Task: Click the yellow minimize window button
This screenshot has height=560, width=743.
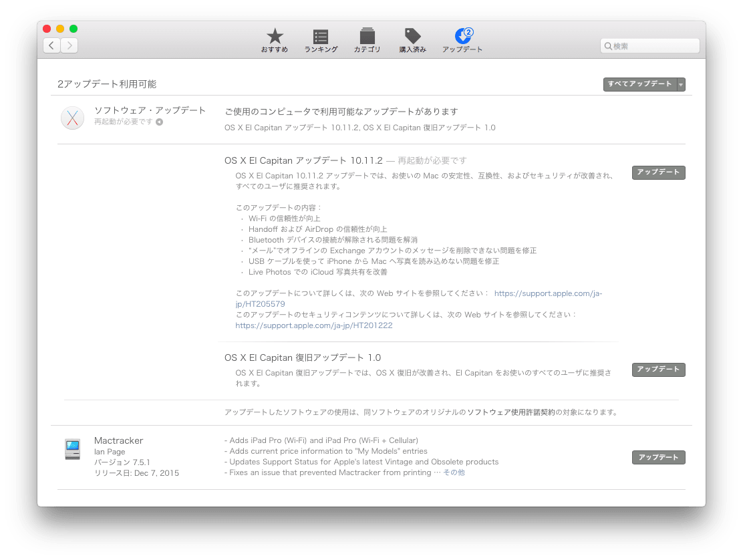Action: (60, 29)
